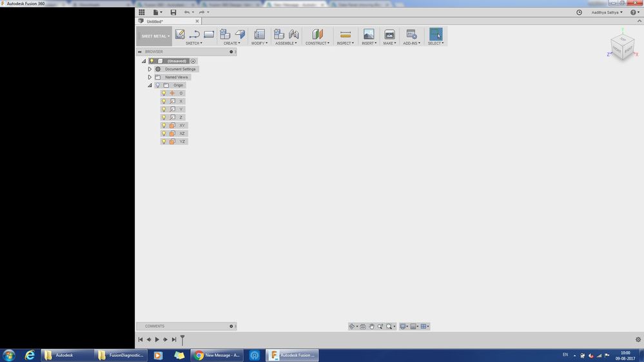Open the data panel grid icon

pos(142,12)
